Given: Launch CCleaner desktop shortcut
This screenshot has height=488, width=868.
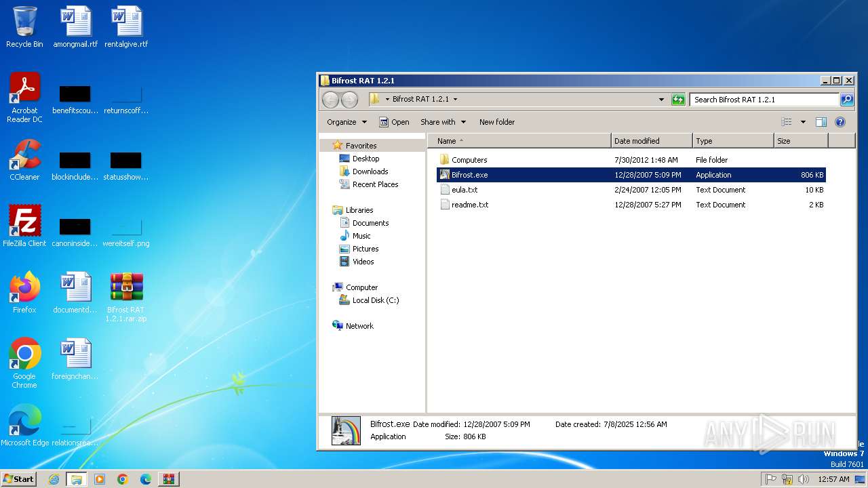Looking at the screenshot, I should (x=24, y=160).
